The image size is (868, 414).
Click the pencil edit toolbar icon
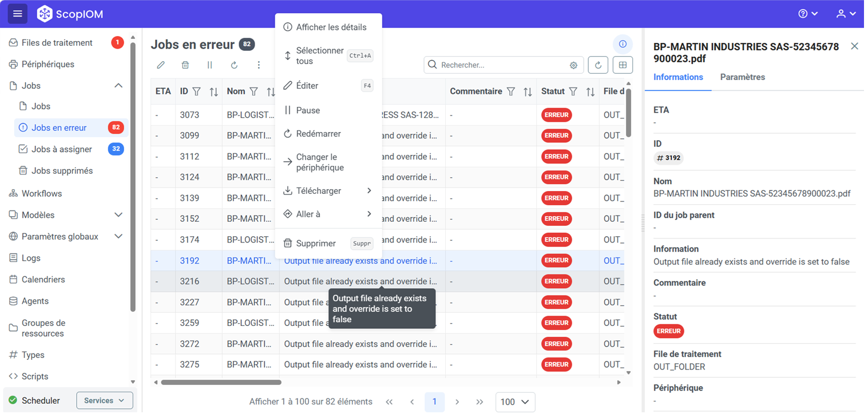tap(161, 65)
